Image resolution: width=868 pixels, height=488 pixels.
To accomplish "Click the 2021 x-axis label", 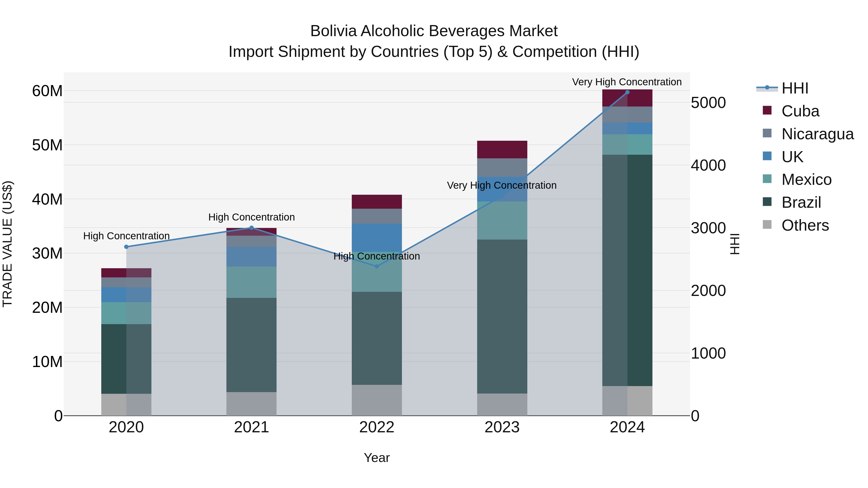I will [x=251, y=427].
